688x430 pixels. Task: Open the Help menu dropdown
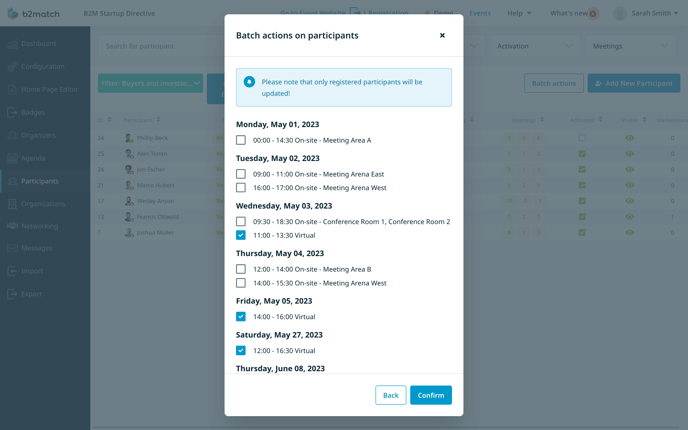point(519,13)
